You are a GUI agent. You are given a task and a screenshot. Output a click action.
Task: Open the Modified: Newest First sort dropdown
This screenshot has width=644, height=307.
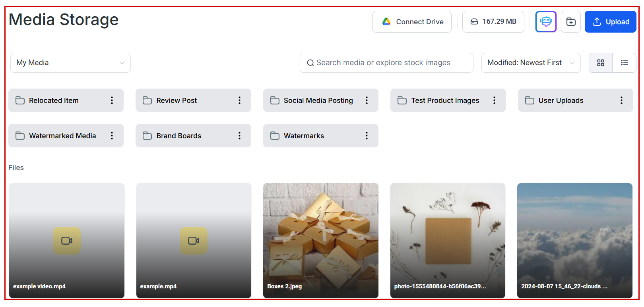coord(530,63)
